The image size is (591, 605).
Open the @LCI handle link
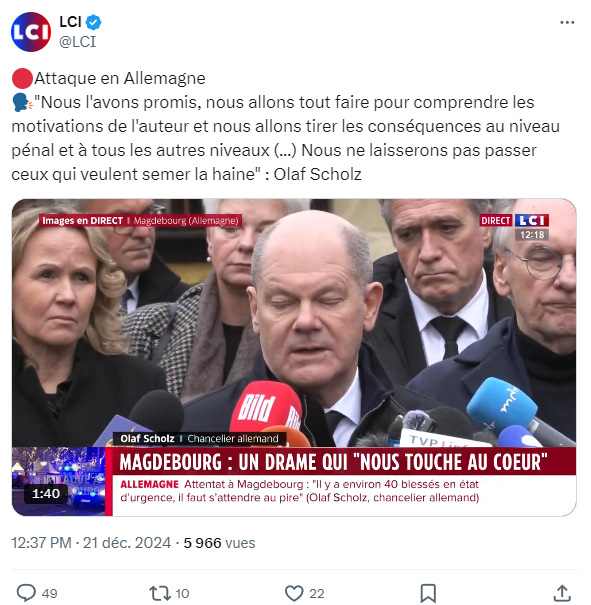(x=78, y=41)
